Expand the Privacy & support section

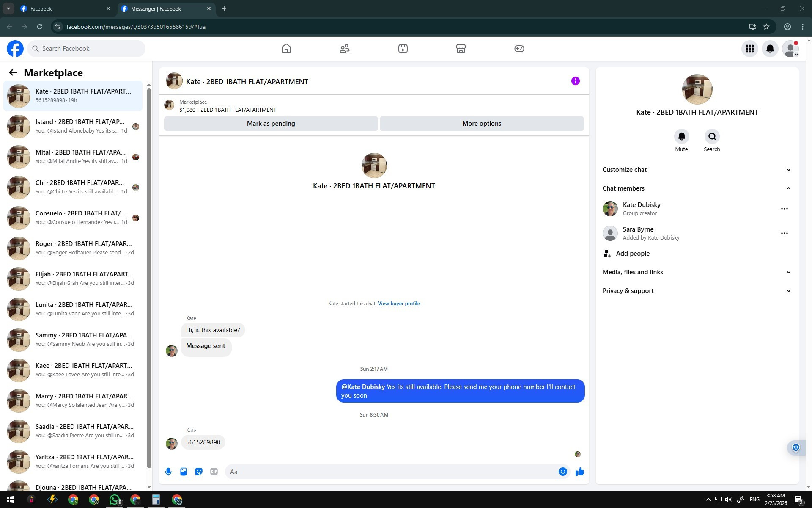click(697, 291)
